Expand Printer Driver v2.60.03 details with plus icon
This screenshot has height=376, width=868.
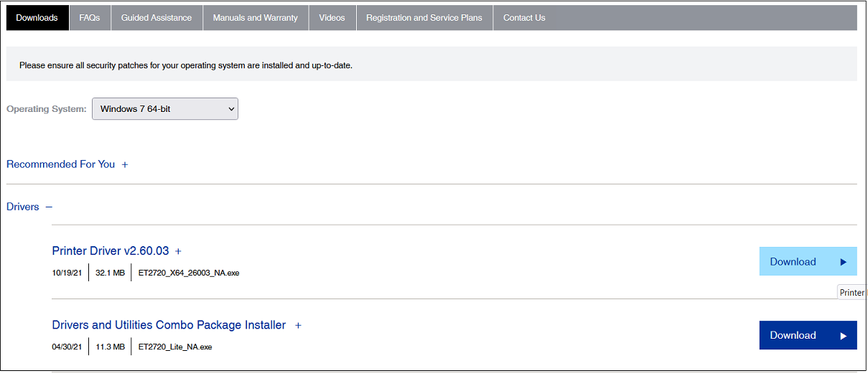click(178, 251)
